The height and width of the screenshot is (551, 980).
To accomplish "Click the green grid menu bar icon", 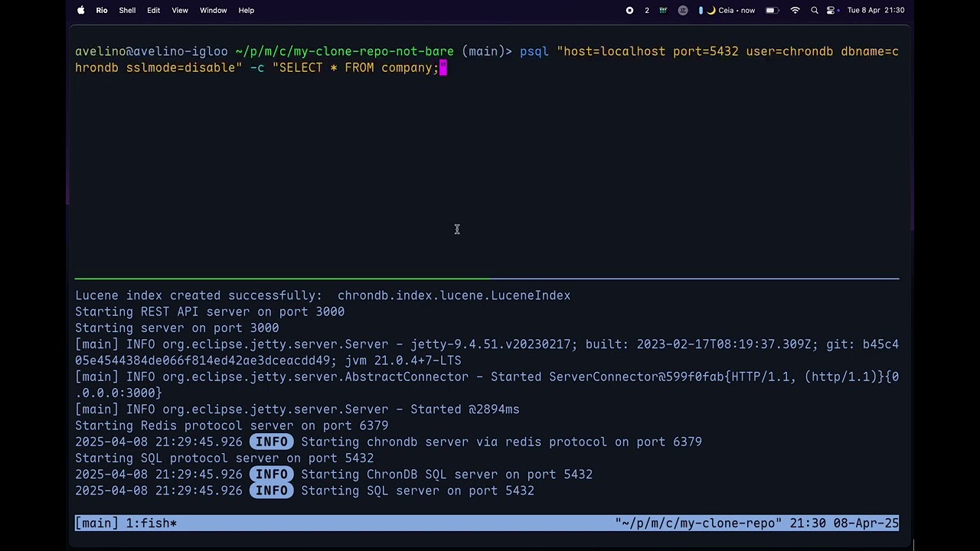I will 664,10.
